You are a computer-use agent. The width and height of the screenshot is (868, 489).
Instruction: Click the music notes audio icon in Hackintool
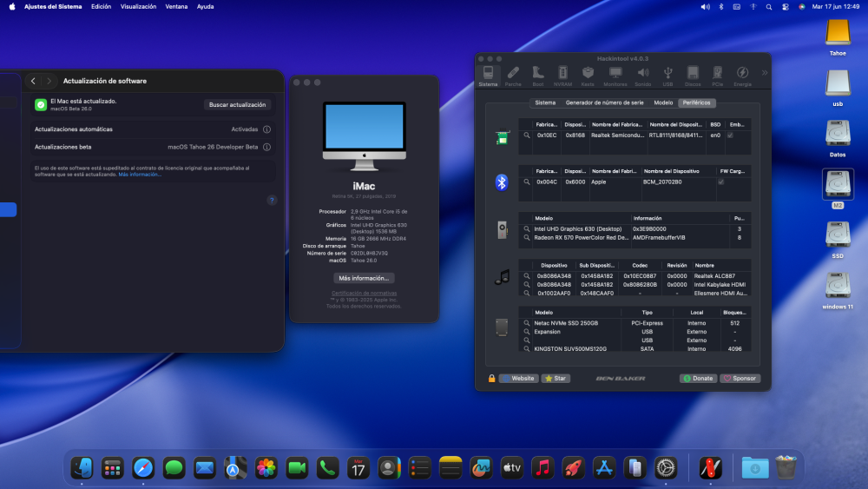tap(502, 277)
